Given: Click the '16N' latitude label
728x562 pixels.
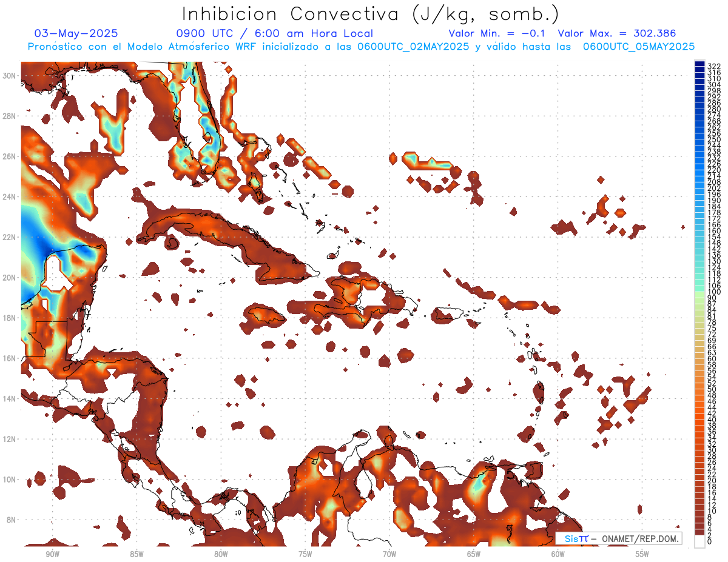Looking at the screenshot, I should pyautogui.click(x=10, y=358).
